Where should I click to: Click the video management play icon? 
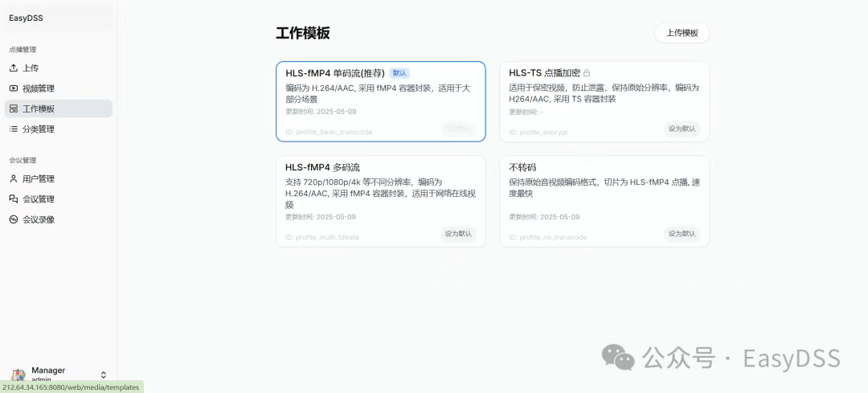click(13, 88)
